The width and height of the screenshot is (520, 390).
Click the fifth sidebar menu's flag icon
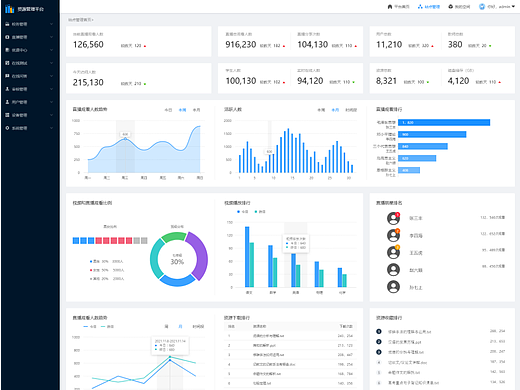pyautogui.click(x=7, y=76)
